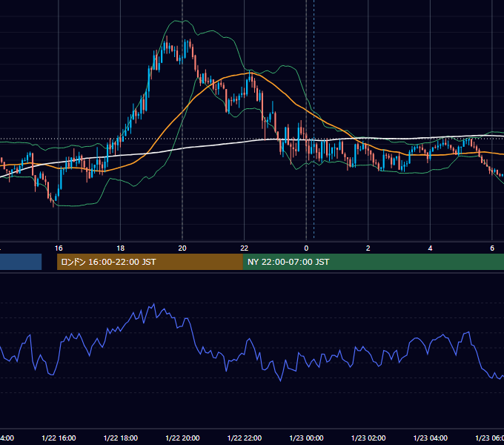
Task: Select the NY 22:00-07:00 JST session bar
Action: (x=373, y=262)
